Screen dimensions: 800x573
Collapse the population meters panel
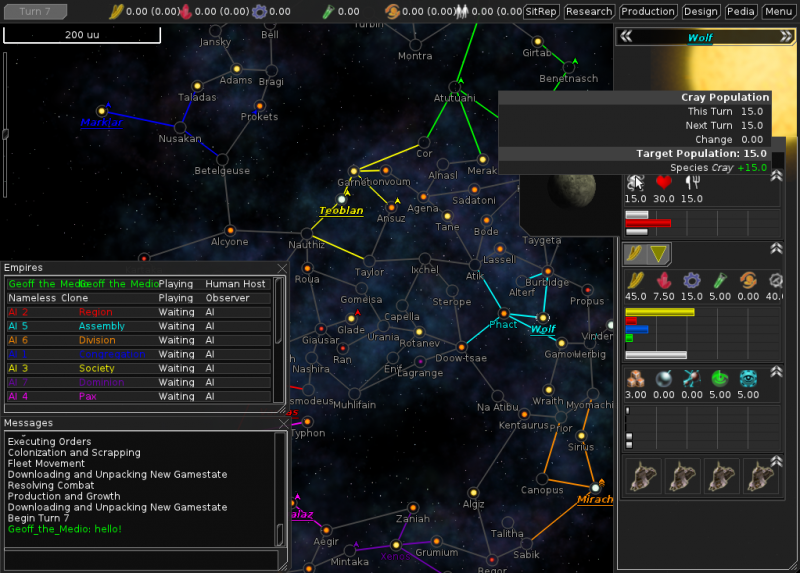tap(775, 176)
